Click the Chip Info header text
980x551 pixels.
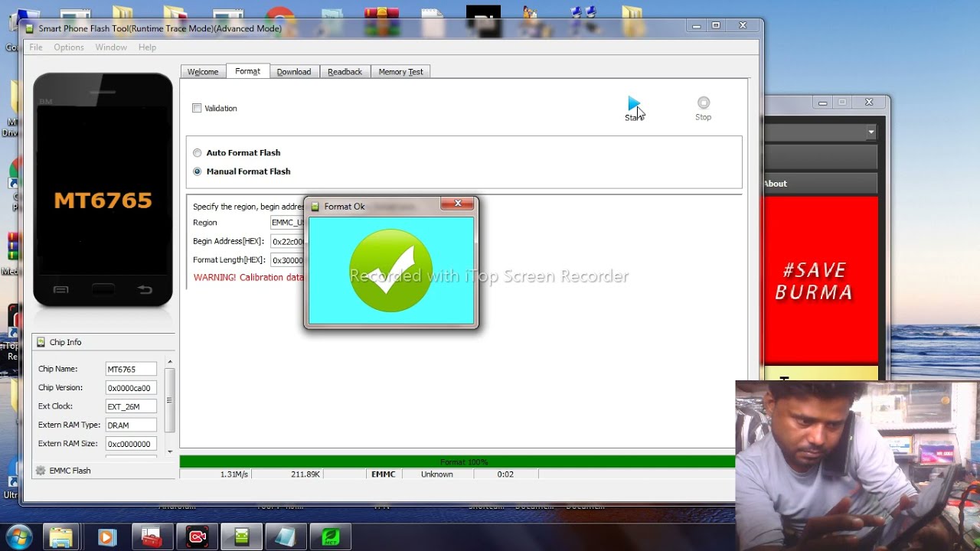pyautogui.click(x=65, y=342)
